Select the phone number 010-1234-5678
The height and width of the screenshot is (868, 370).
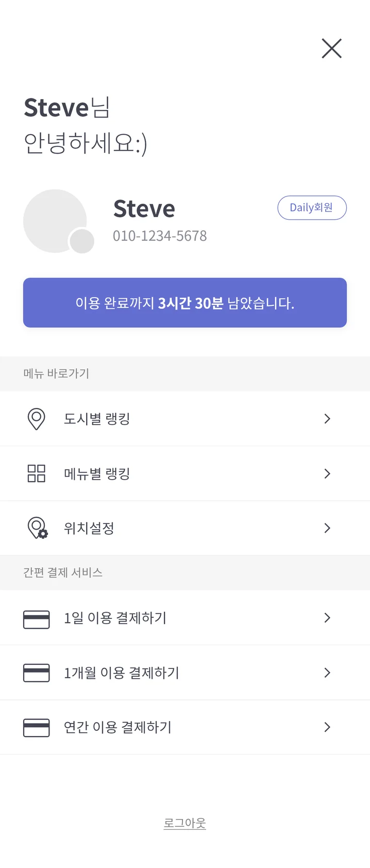[x=160, y=236]
